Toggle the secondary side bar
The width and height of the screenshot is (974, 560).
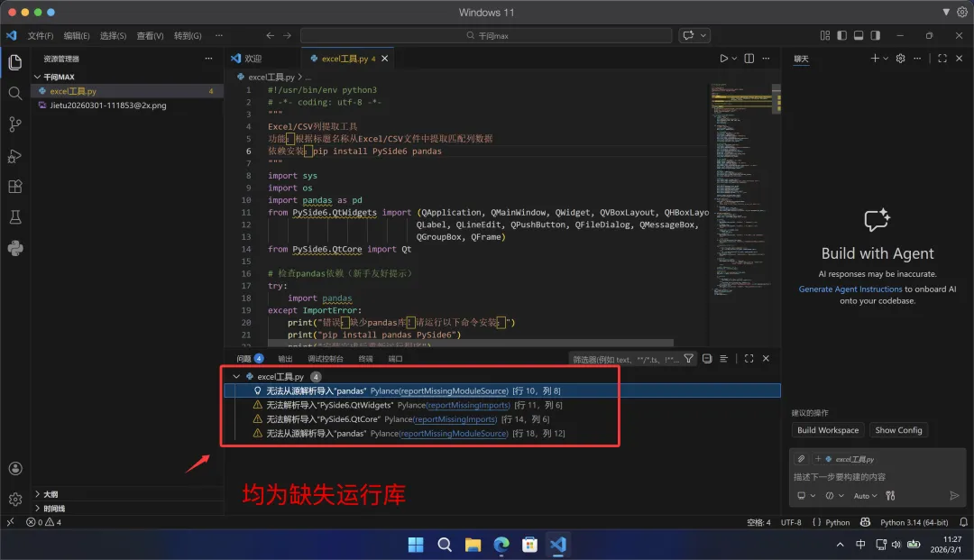[x=875, y=35]
